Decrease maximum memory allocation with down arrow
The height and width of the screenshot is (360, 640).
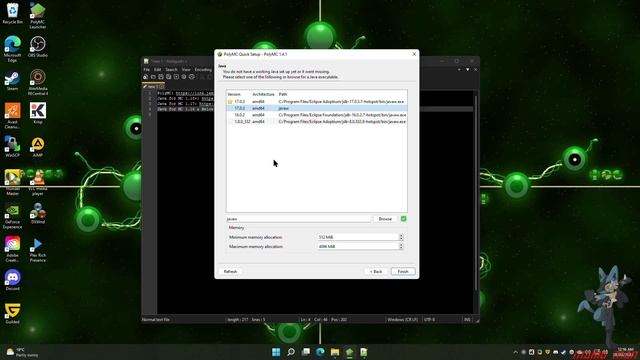tap(401, 248)
